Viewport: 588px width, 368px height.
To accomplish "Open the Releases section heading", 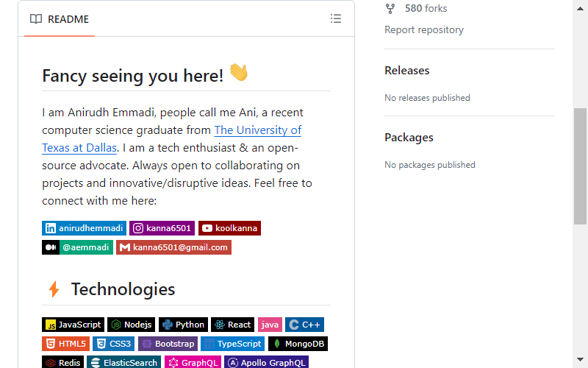I will [407, 70].
